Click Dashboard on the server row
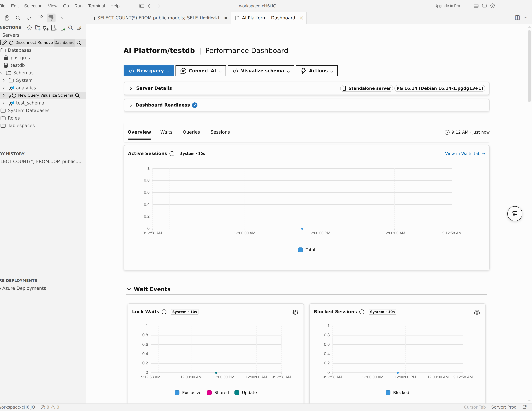This screenshot has width=532, height=411. [65, 43]
